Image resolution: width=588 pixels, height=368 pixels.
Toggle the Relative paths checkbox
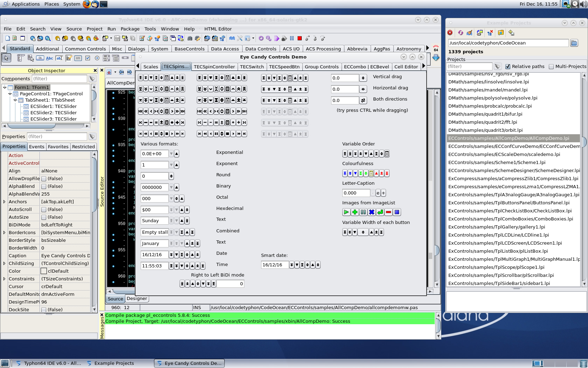coord(508,67)
